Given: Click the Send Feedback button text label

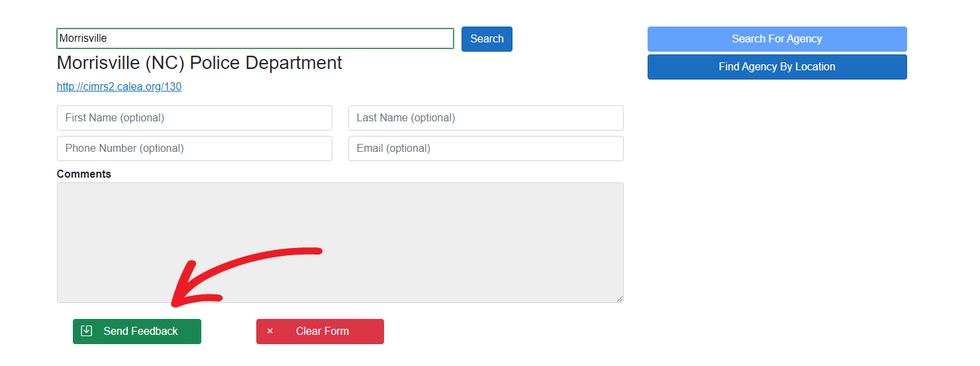Looking at the screenshot, I should pos(140,332).
